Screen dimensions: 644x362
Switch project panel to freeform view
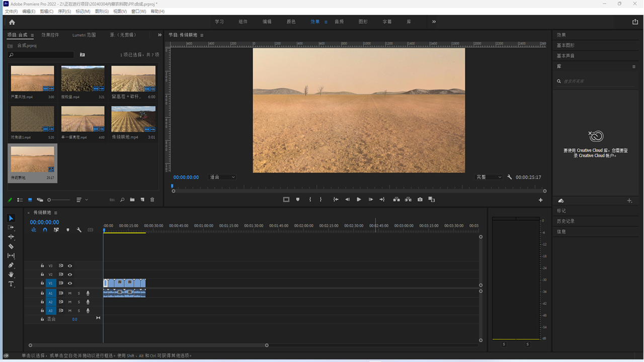click(x=40, y=200)
